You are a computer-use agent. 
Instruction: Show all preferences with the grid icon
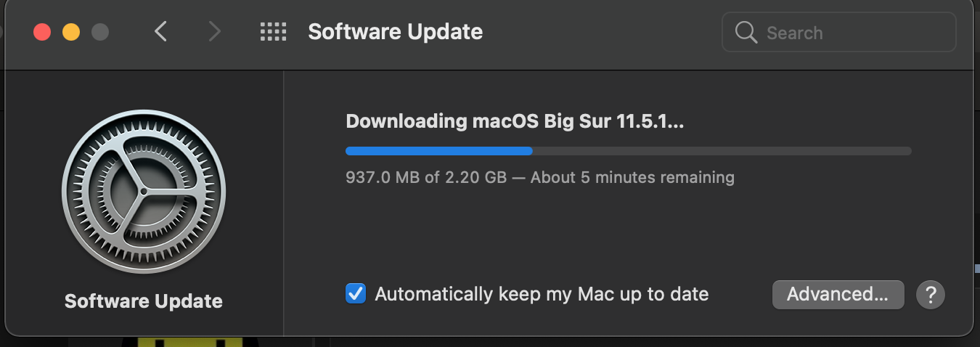273,32
